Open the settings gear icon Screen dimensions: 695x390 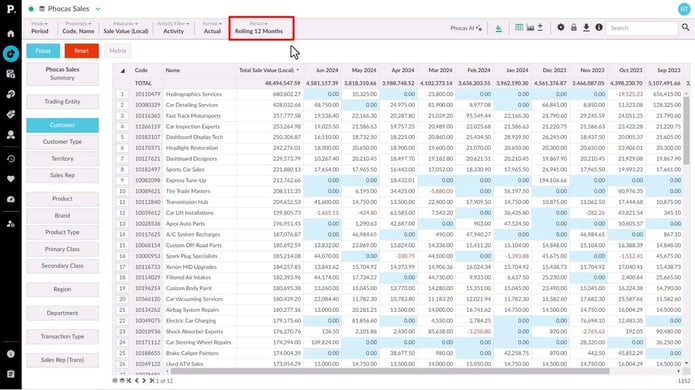pyautogui.click(x=561, y=27)
